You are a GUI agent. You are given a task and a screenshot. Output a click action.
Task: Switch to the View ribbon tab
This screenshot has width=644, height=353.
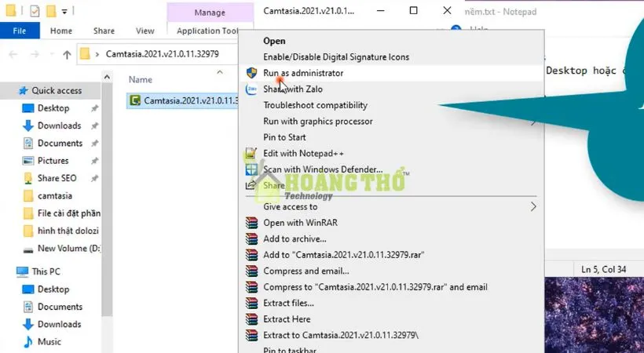[145, 31]
